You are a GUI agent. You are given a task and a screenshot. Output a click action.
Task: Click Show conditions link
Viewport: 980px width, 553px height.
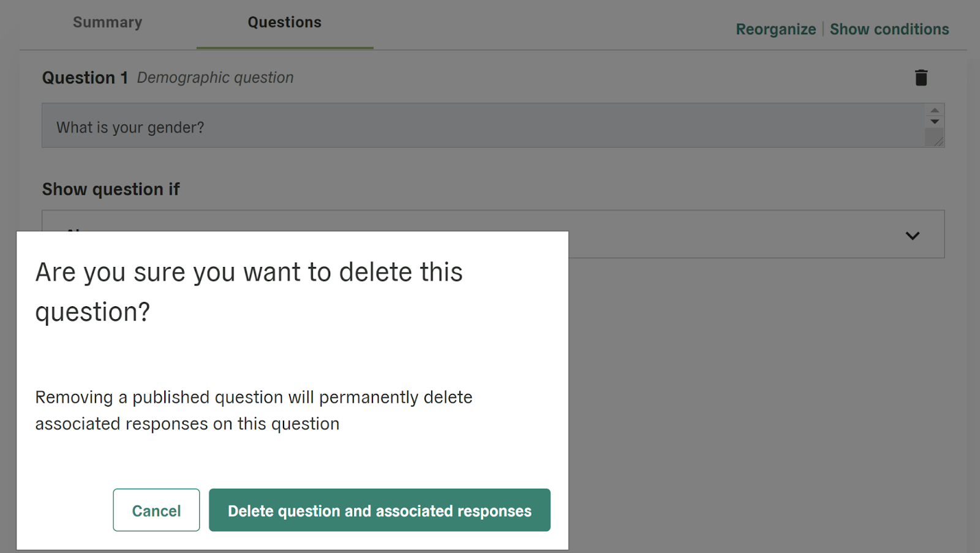pyautogui.click(x=889, y=29)
